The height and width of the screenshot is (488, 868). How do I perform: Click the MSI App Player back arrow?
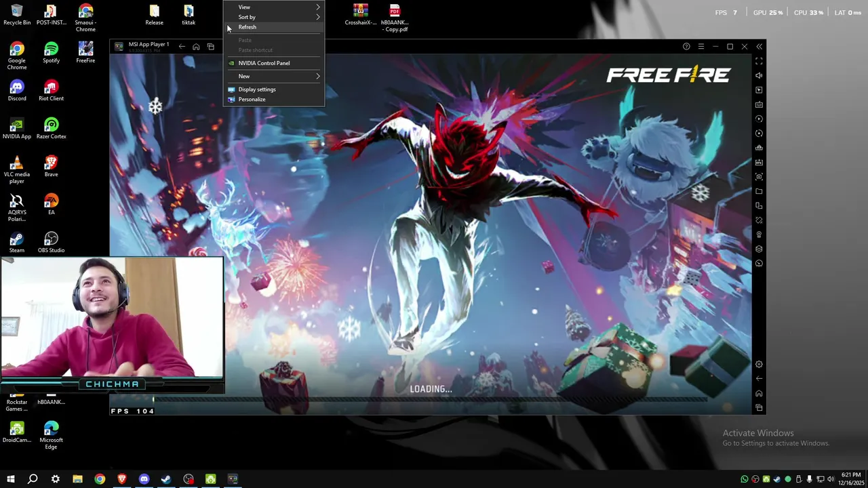pyautogui.click(x=182, y=47)
